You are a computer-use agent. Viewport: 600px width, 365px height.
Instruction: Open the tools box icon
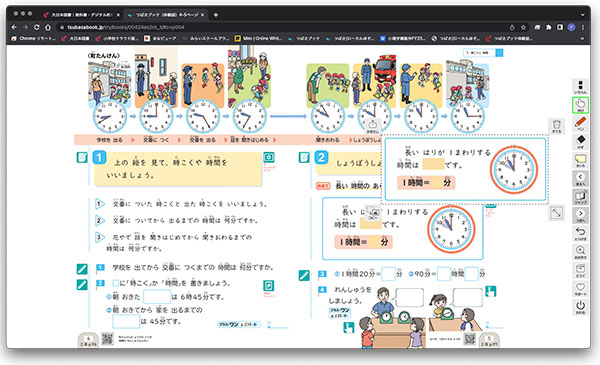[580, 270]
